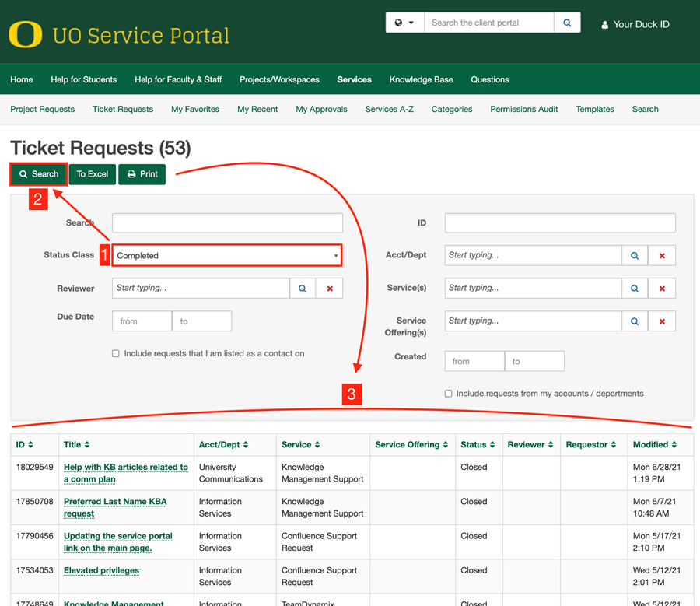Sort table by Service column
This screenshot has width=700, height=606.
300,445
